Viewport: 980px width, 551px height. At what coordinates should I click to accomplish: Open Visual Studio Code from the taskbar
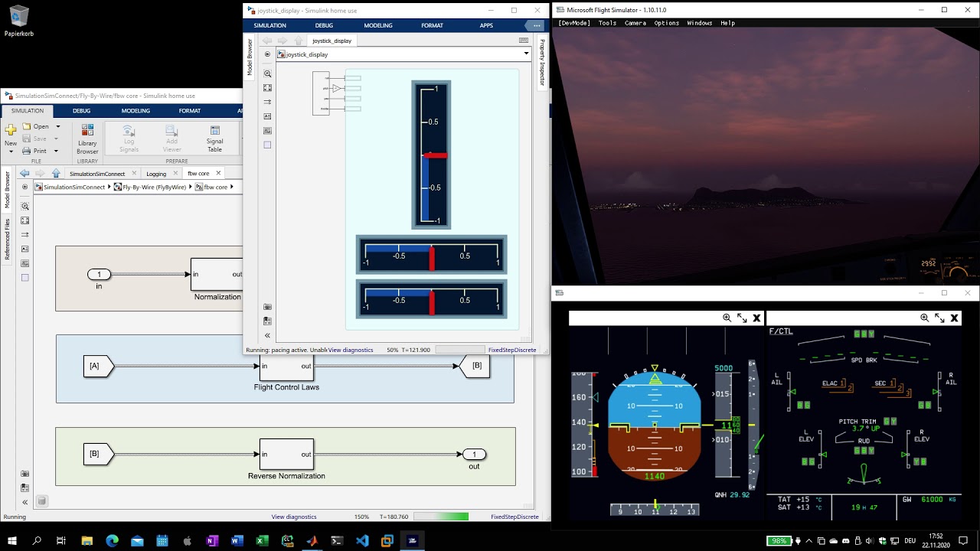(x=361, y=540)
